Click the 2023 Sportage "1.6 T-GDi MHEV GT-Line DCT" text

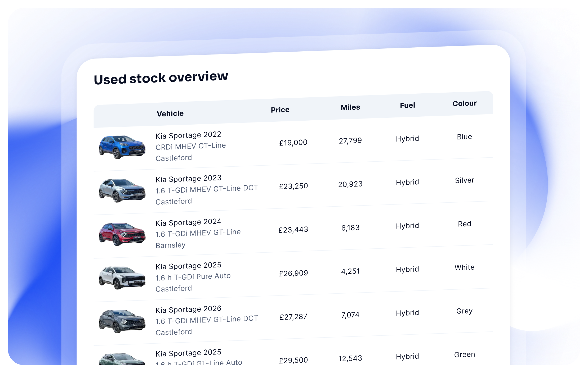(207, 189)
